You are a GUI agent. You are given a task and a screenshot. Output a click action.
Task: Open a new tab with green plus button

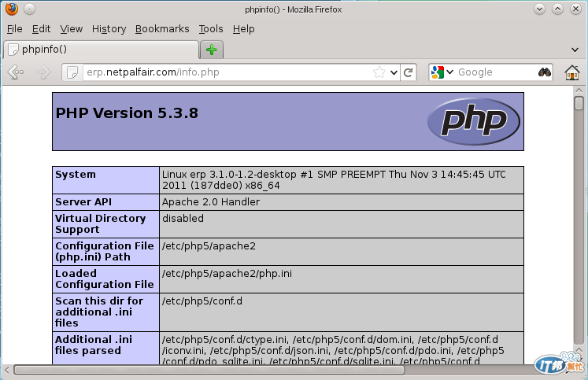pos(212,50)
